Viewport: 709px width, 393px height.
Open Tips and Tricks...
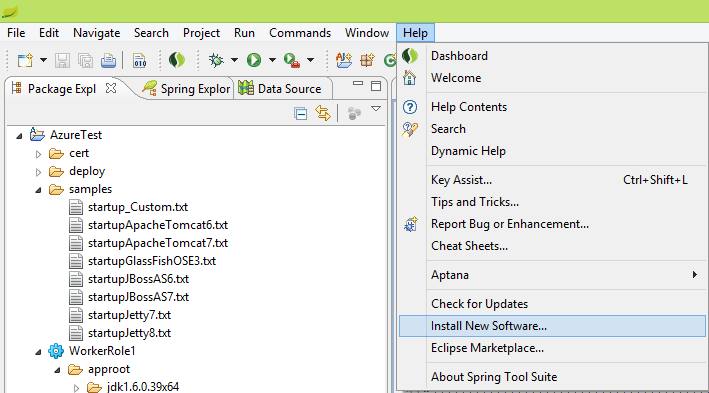(x=552, y=202)
